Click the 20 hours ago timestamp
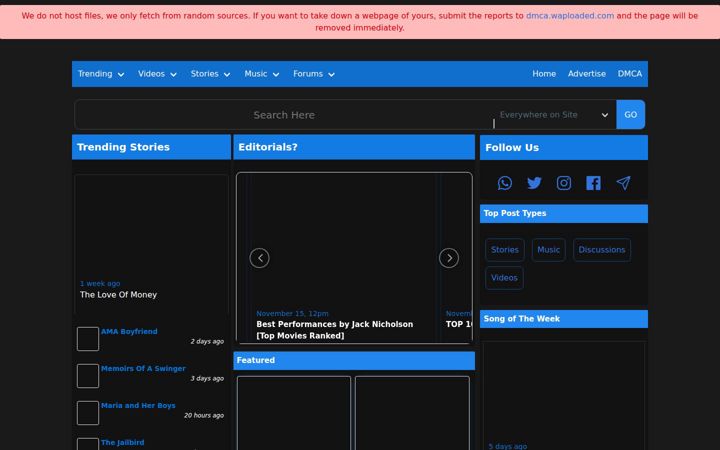The image size is (720, 450). 204,415
